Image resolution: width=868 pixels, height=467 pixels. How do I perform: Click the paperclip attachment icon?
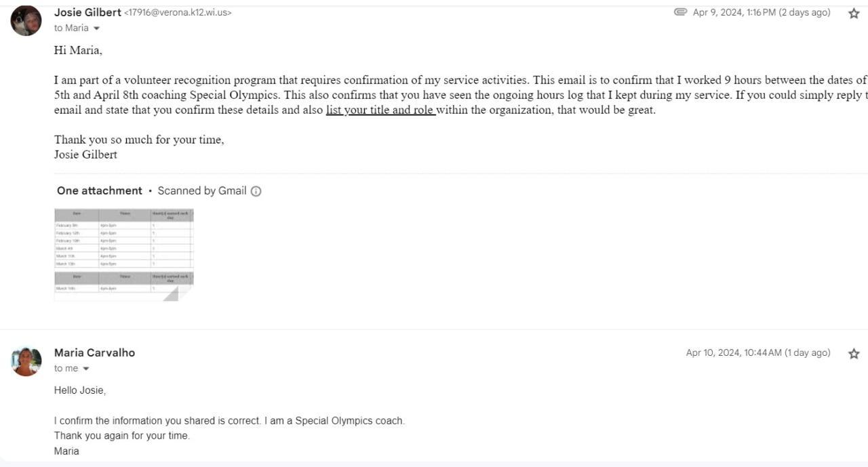[x=680, y=12]
